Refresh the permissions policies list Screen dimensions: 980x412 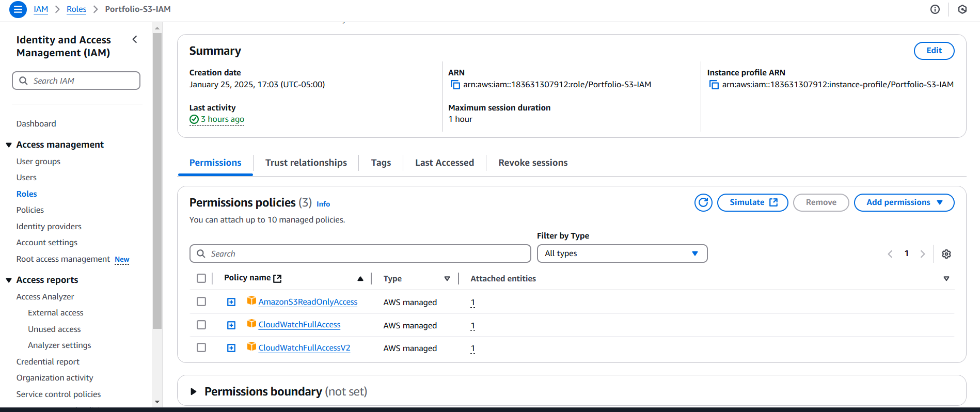click(x=703, y=202)
